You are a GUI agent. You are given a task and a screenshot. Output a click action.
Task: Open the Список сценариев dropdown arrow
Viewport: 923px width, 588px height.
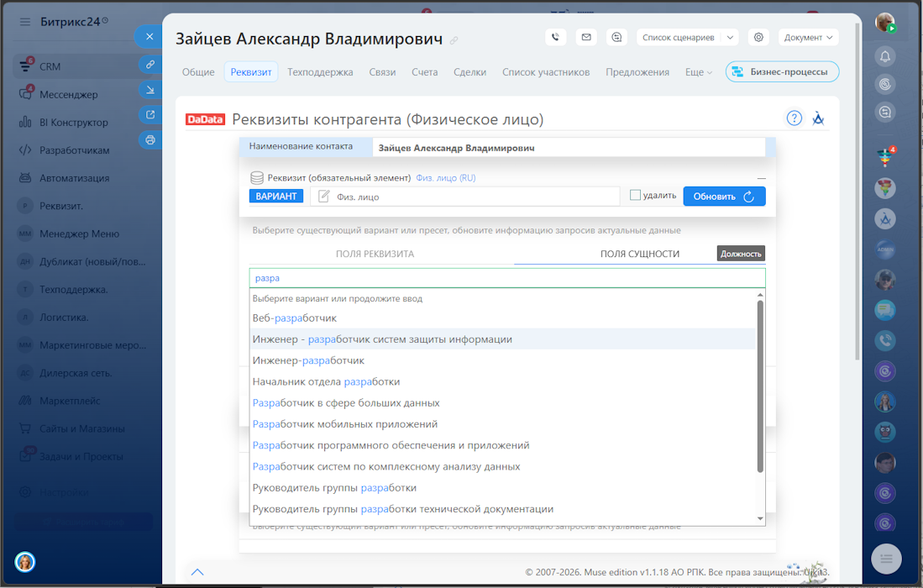730,37
